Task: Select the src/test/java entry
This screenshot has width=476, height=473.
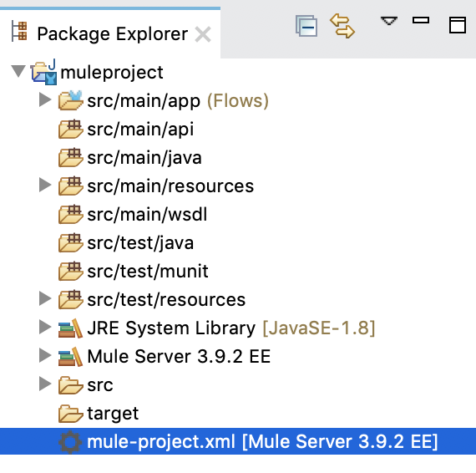Action: click(x=140, y=243)
